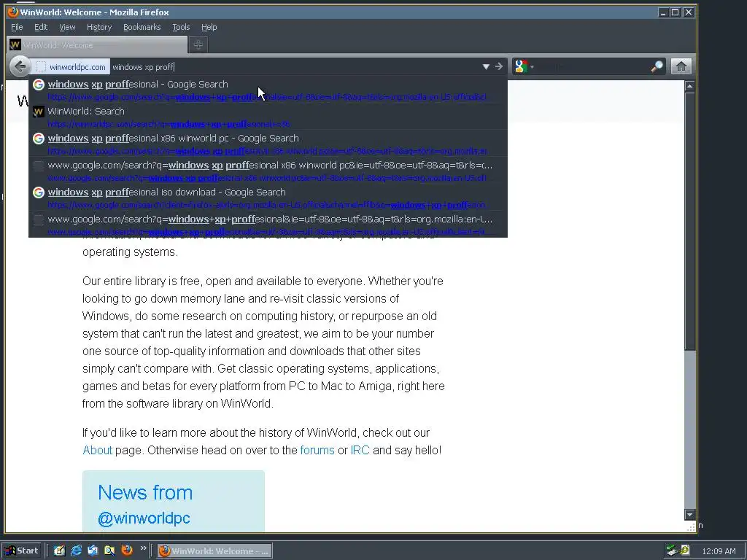Click the Firefox logo in title bar
Screen dimensions: 747x560
[x=13, y=12]
